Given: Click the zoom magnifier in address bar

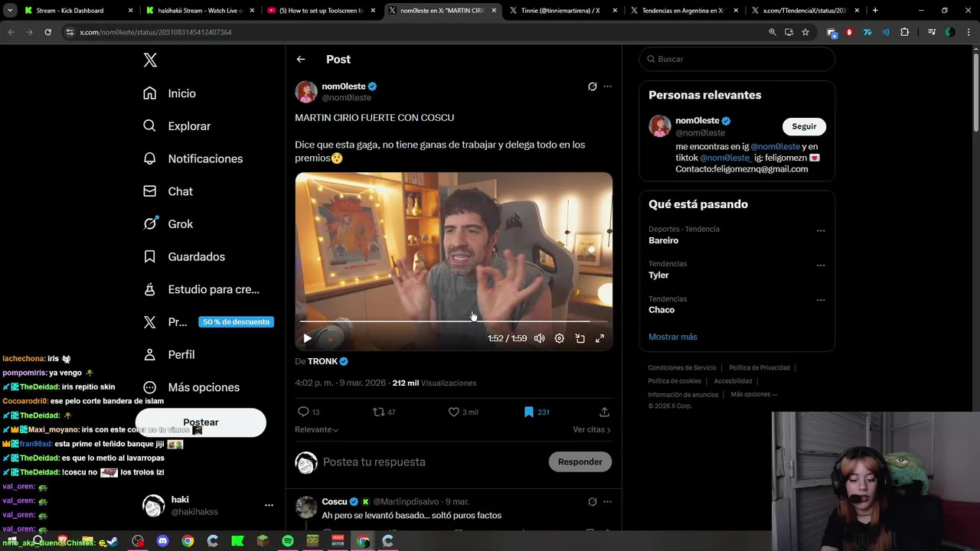Looking at the screenshot, I should coord(772,32).
